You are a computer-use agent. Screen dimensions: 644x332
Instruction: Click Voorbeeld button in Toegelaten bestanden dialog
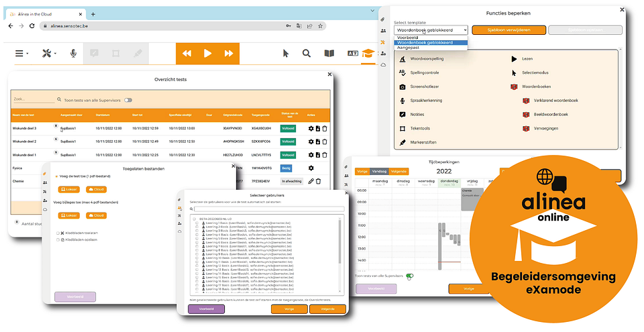pyautogui.click(x=75, y=296)
